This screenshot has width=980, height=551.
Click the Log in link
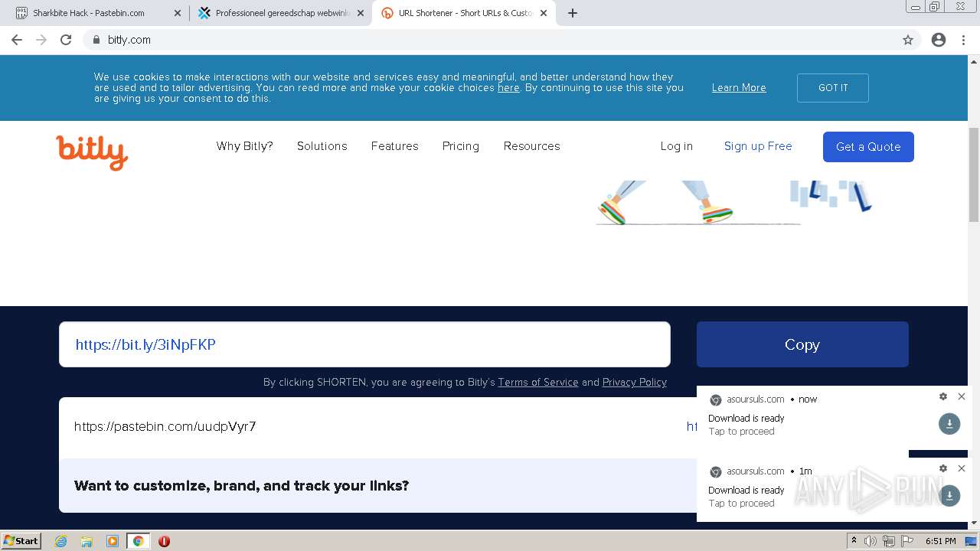point(677,146)
